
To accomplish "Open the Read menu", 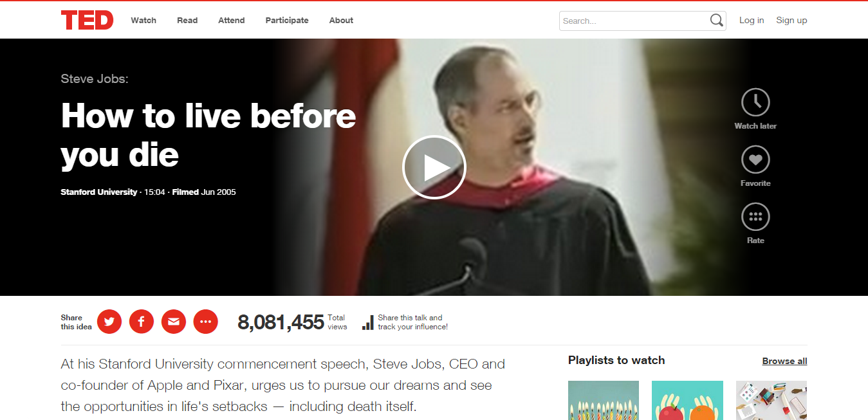I will coord(187,21).
